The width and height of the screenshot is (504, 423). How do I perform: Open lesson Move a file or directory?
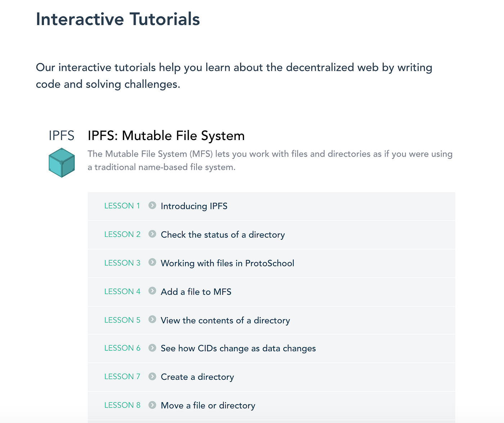[208, 405]
